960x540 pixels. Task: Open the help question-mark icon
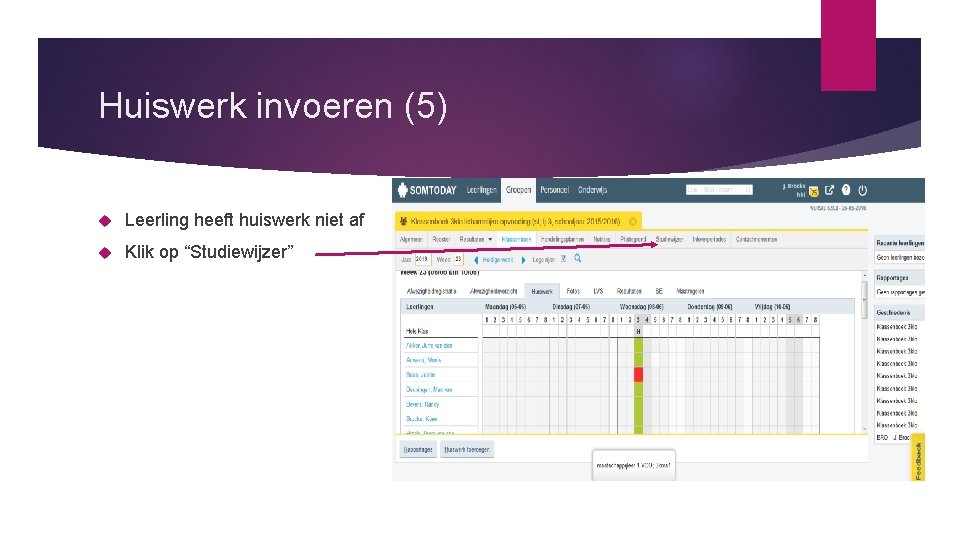[x=846, y=190]
